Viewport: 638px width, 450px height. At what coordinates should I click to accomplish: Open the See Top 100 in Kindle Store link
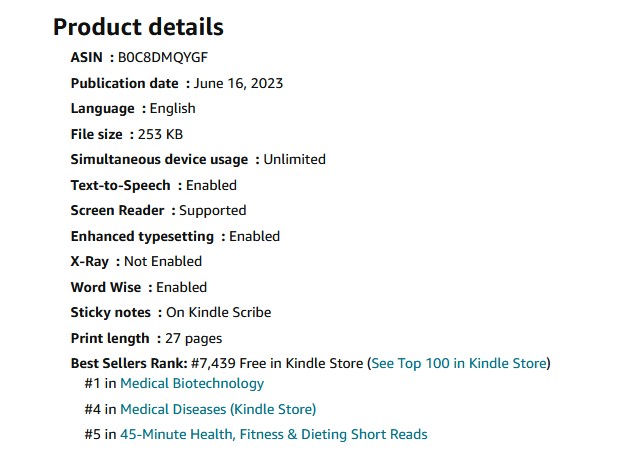click(x=459, y=363)
